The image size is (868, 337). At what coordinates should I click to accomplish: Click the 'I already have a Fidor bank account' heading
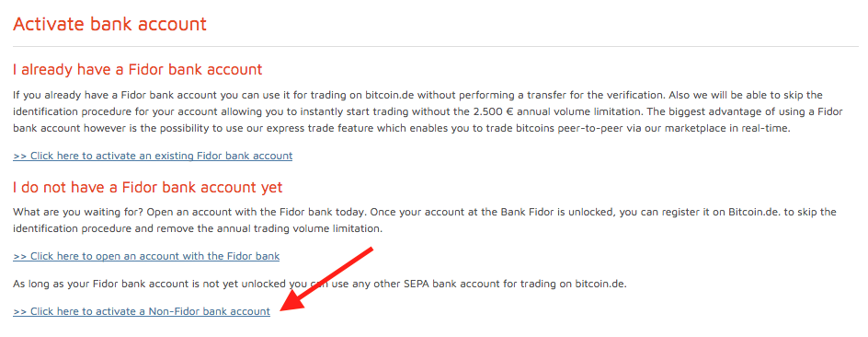pos(137,70)
